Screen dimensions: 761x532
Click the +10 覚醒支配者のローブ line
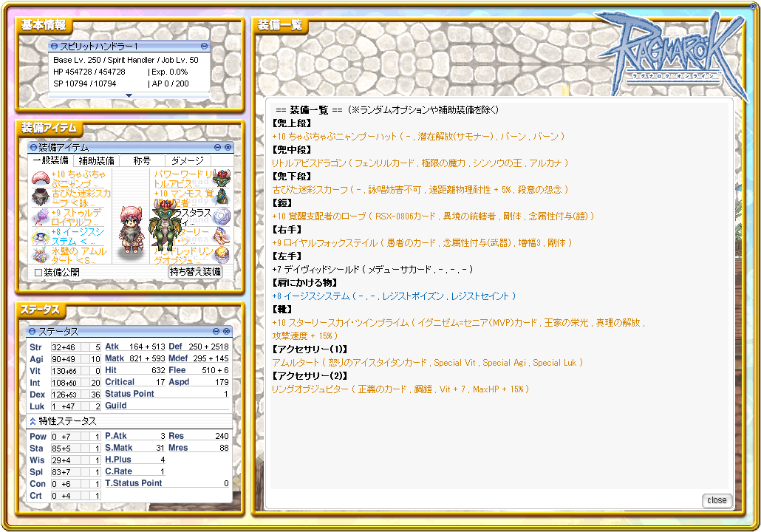(x=433, y=216)
